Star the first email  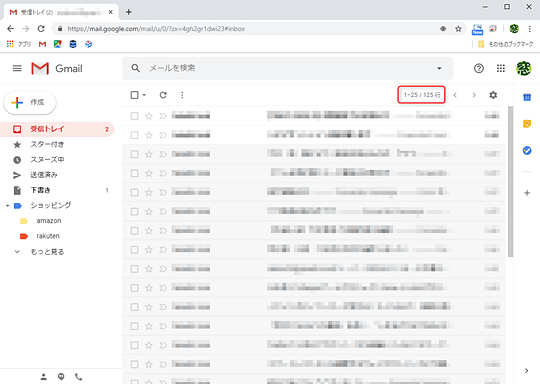pyautogui.click(x=149, y=116)
